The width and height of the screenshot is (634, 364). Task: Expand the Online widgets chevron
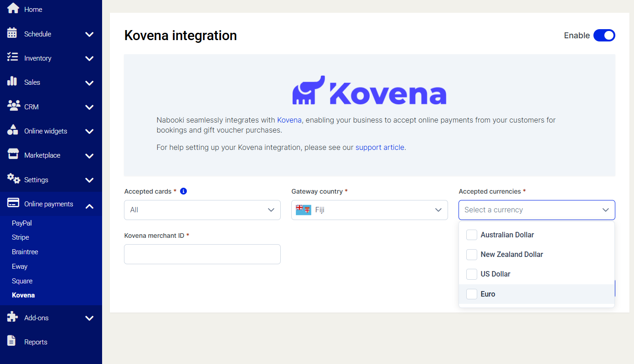[x=89, y=131]
